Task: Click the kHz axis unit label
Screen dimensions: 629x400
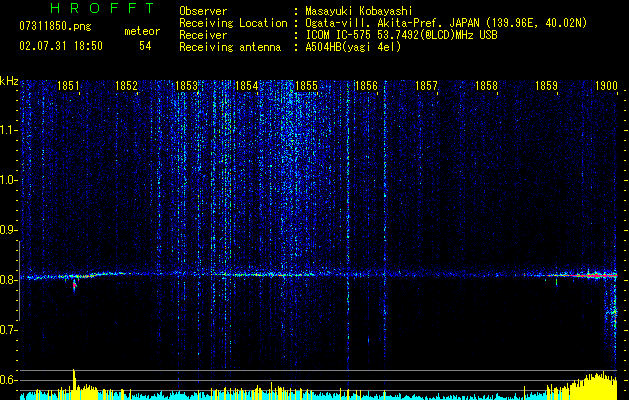Action: [x=9, y=81]
